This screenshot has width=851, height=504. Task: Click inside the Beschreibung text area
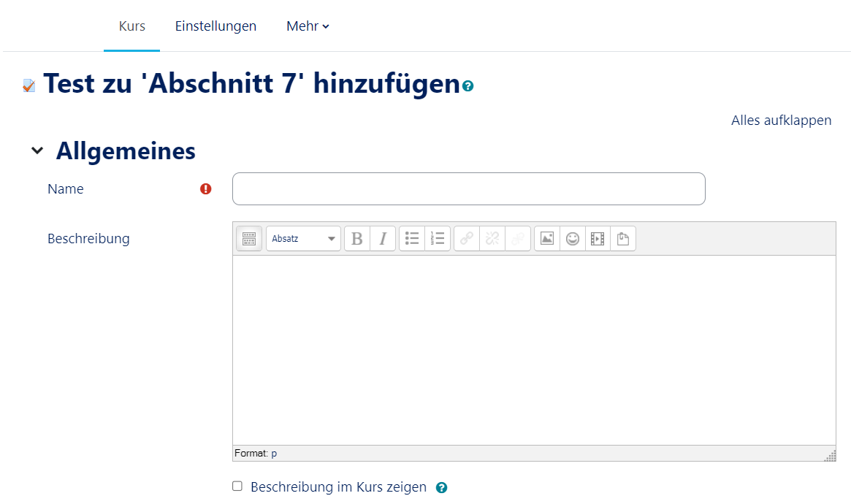533,349
